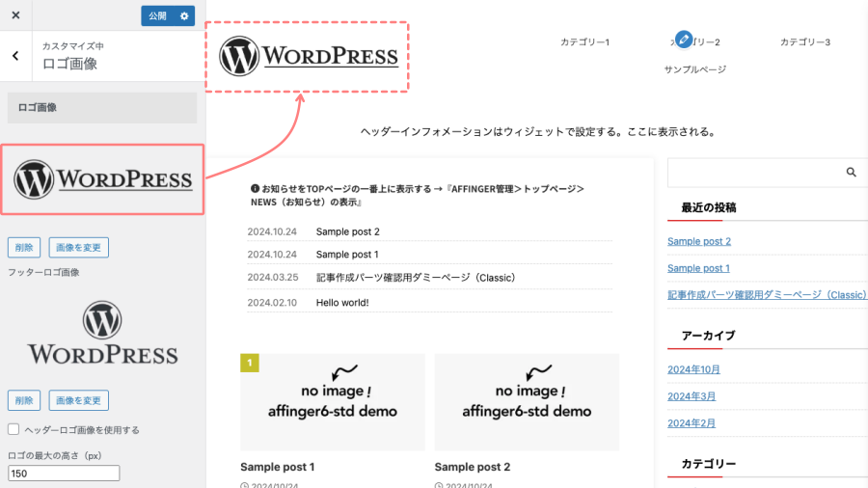Click the Sample post 1 no-image thumbnail
This screenshot has height=488, width=868.
pyautogui.click(x=332, y=401)
